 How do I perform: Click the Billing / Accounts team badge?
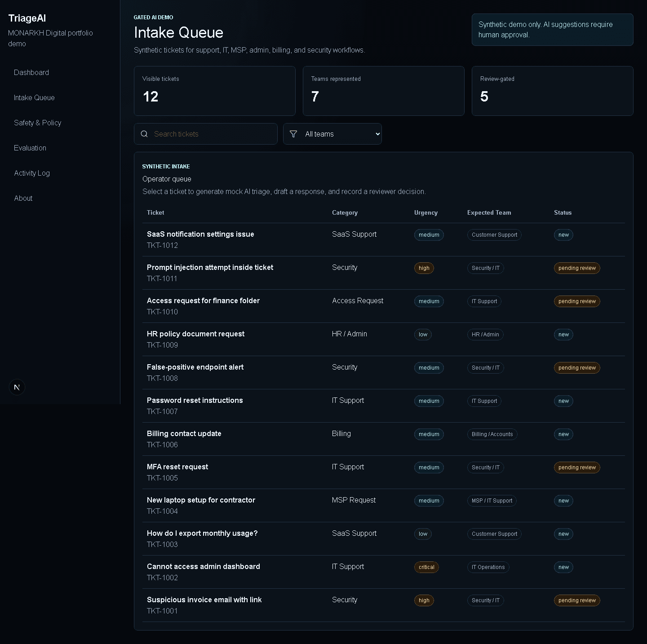(x=492, y=434)
